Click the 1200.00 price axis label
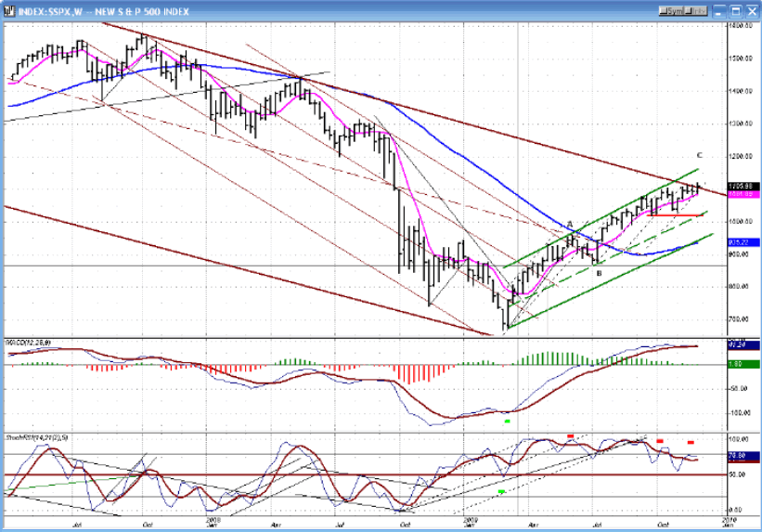This screenshot has height=532, width=762. coord(741,156)
